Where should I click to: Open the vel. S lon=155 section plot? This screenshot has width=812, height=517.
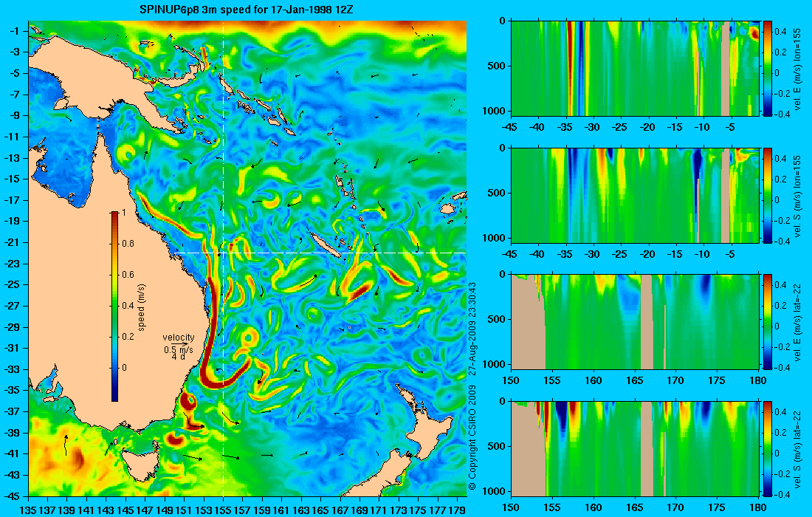[635, 195]
